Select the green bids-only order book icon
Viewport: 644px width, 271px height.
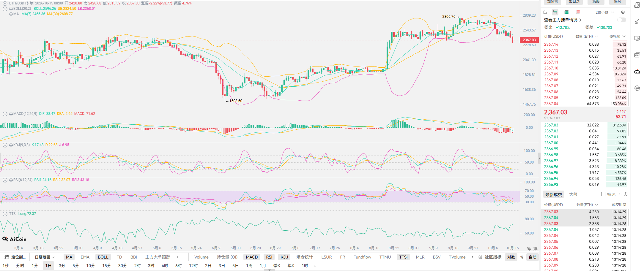pyautogui.click(x=566, y=12)
